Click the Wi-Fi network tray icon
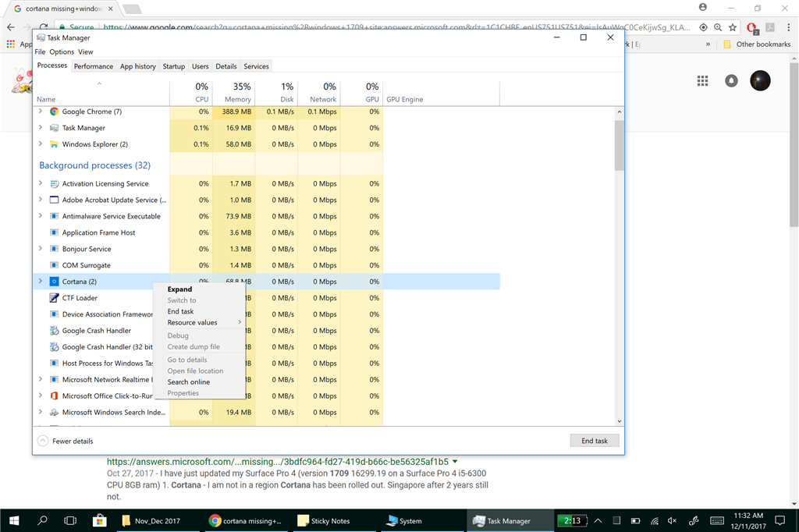Viewport: 799px width, 532px height. pyautogui.click(x=655, y=521)
